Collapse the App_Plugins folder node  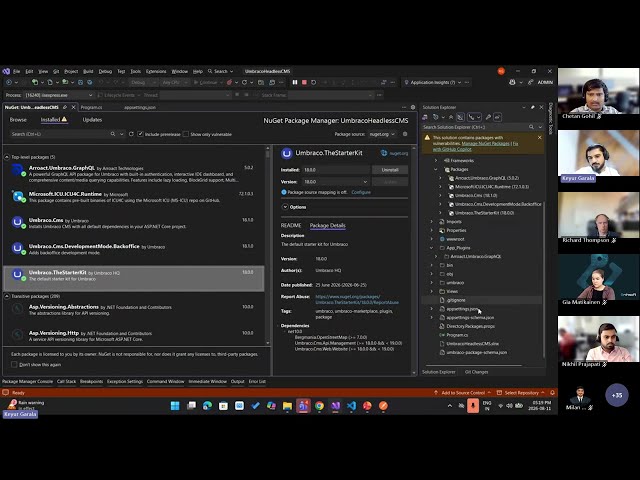431,248
